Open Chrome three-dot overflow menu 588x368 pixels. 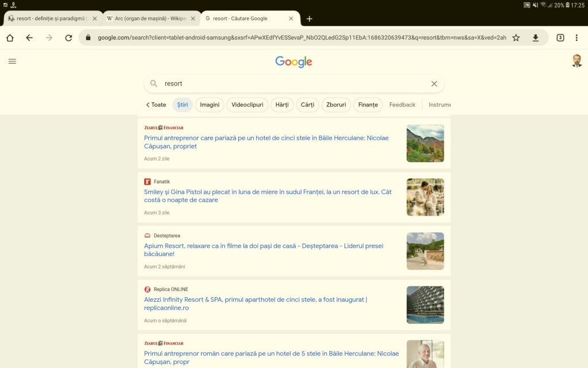(x=577, y=38)
